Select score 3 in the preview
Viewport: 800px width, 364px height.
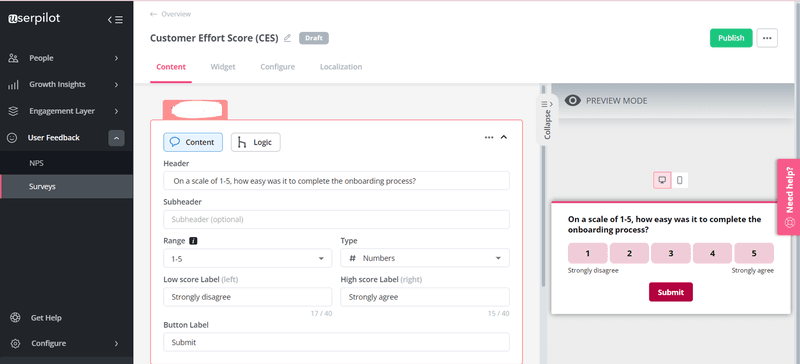click(x=671, y=253)
